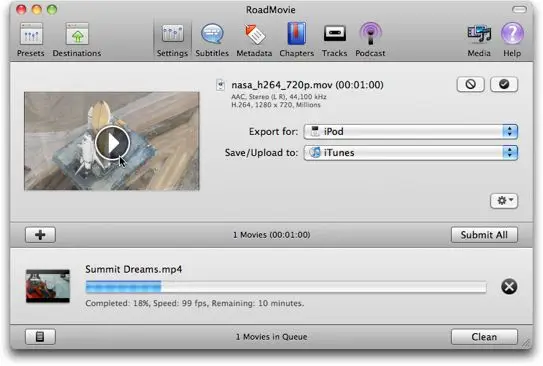543x366 pixels.
Task: Click the plus button to add movie
Action: click(x=40, y=235)
